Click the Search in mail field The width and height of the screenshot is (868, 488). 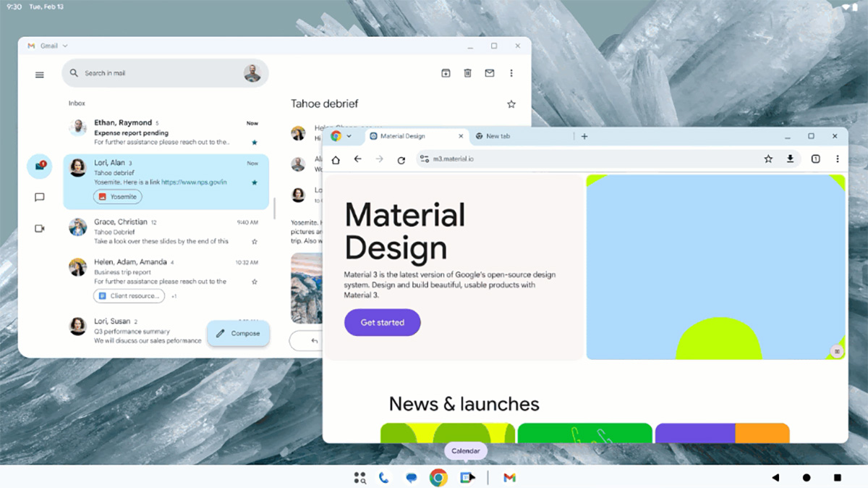tap(165, 73)
